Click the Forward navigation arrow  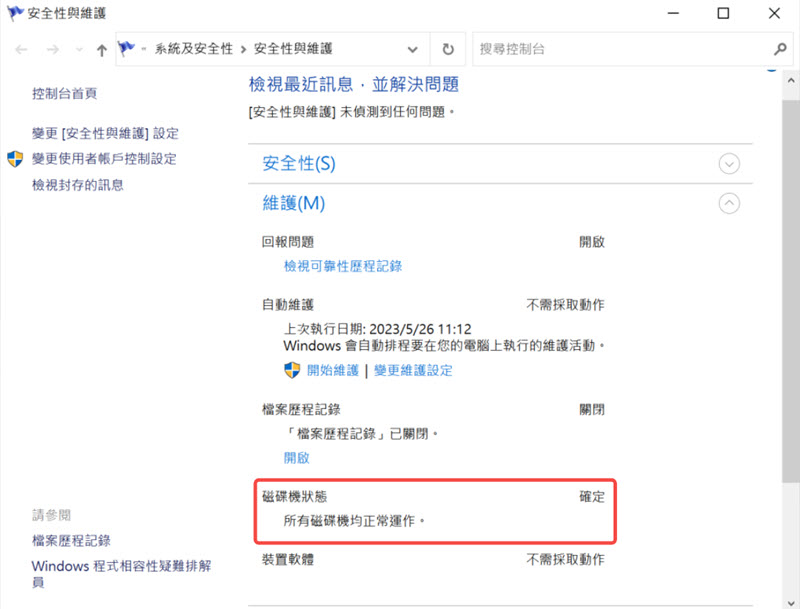53,49
